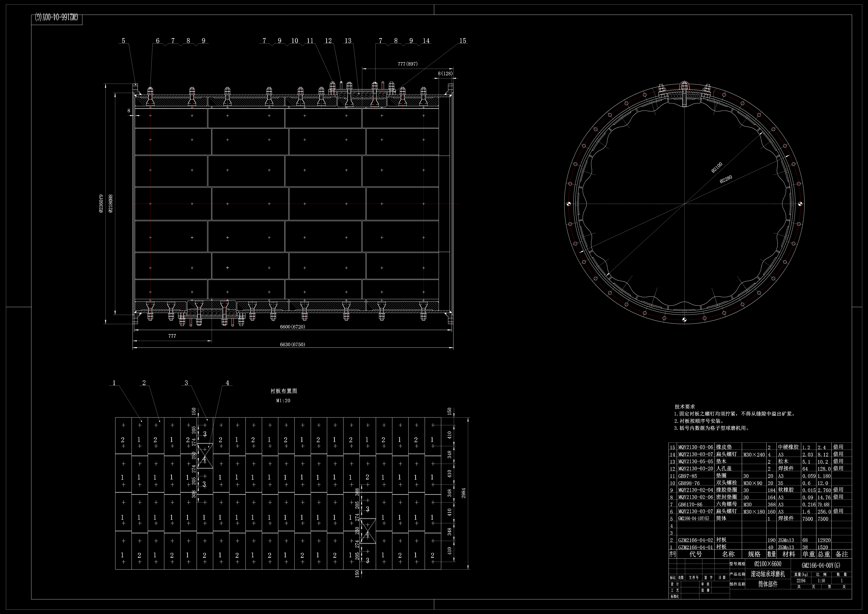Click the 人孔盖 part name

(x=724, y=468)
